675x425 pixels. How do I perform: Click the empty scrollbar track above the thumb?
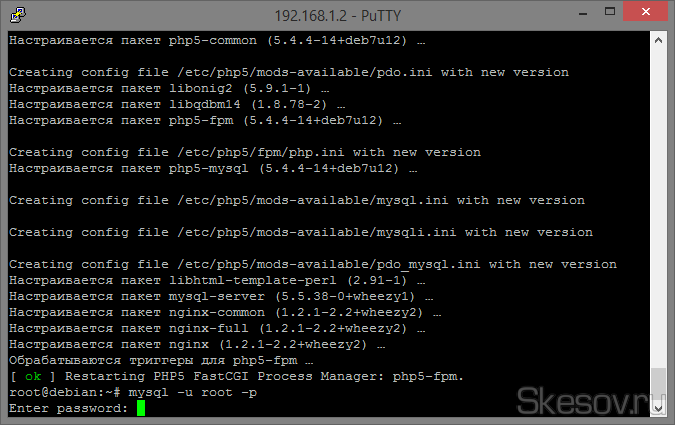pyautogui.click(x=659, y=200)
